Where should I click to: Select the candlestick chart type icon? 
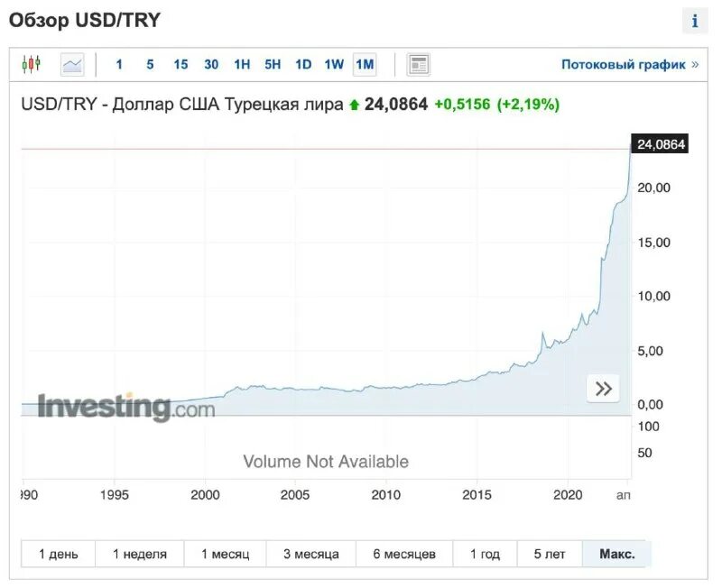click(32, 64)
